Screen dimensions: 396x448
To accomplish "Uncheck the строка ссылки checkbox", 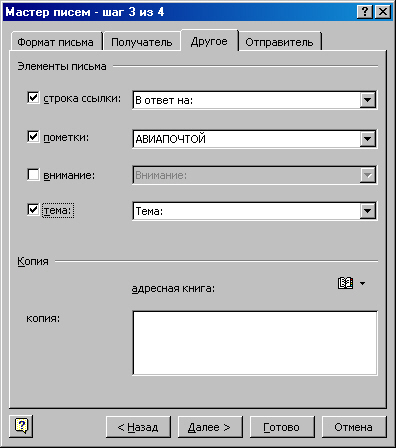I will point(33,98).
